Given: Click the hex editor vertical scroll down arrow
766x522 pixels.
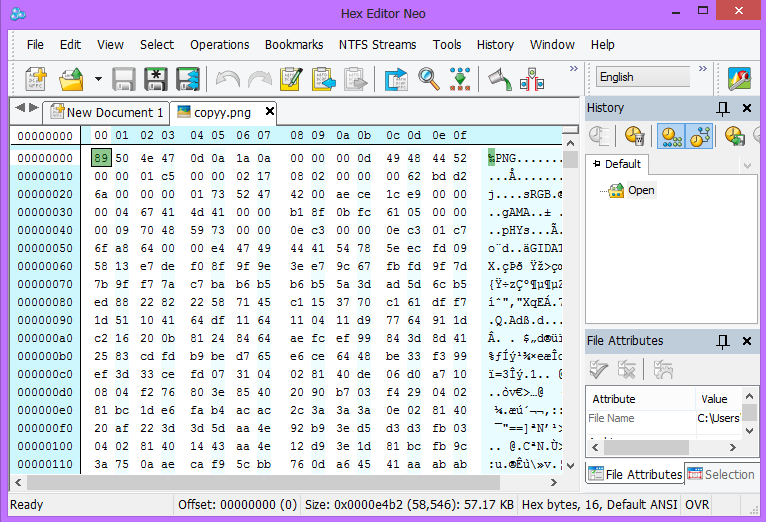Looking at the screenshot, I should (570, 466).
